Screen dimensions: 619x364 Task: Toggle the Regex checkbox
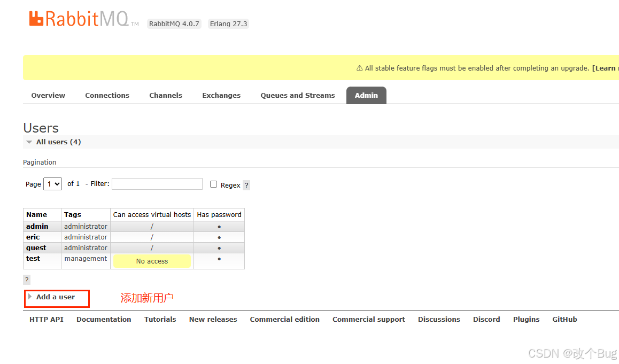[x=213, y=184]
